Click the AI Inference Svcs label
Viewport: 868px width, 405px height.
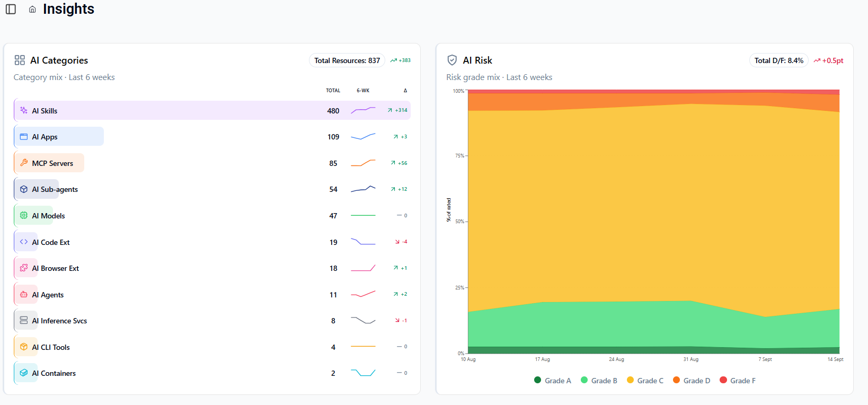[x=59, y=321]
